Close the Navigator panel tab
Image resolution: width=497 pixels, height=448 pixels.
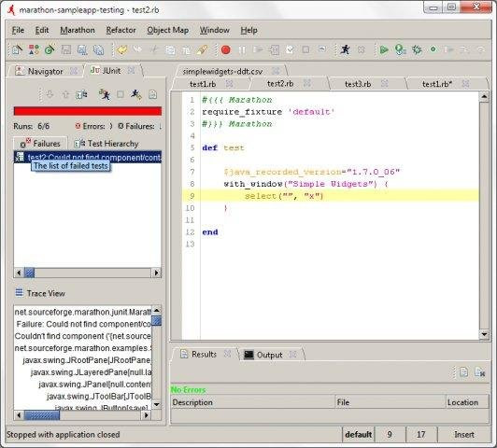pyautogui.click(x=74, y=71)
